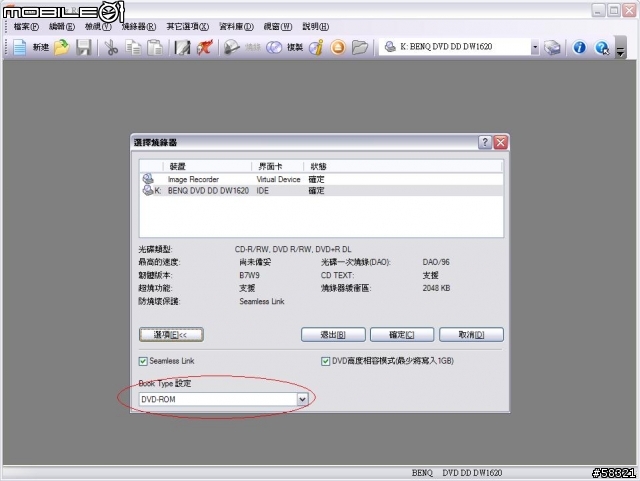The height and width of the screenshot is (481, 640).
Task: Open the blue info icon in toolbar
Action: [579, 47]
